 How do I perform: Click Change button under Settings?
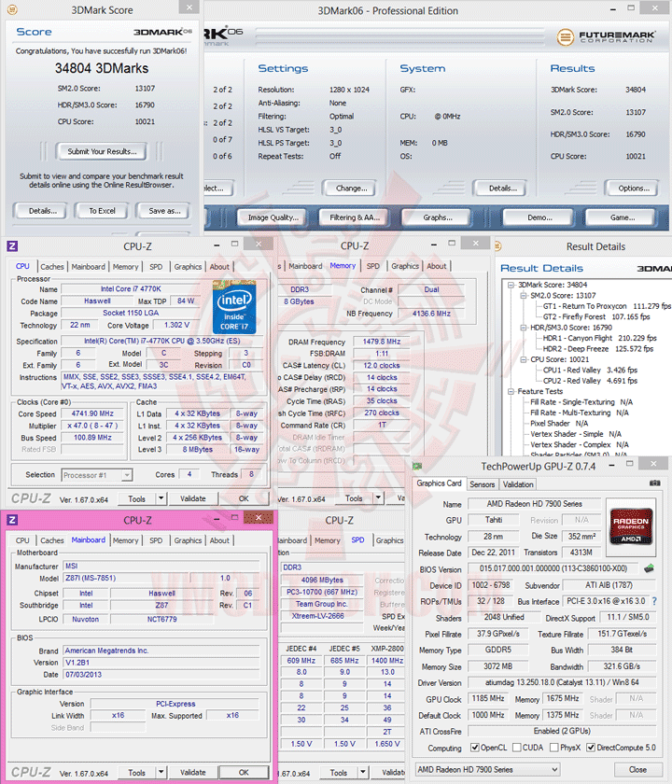351,189
